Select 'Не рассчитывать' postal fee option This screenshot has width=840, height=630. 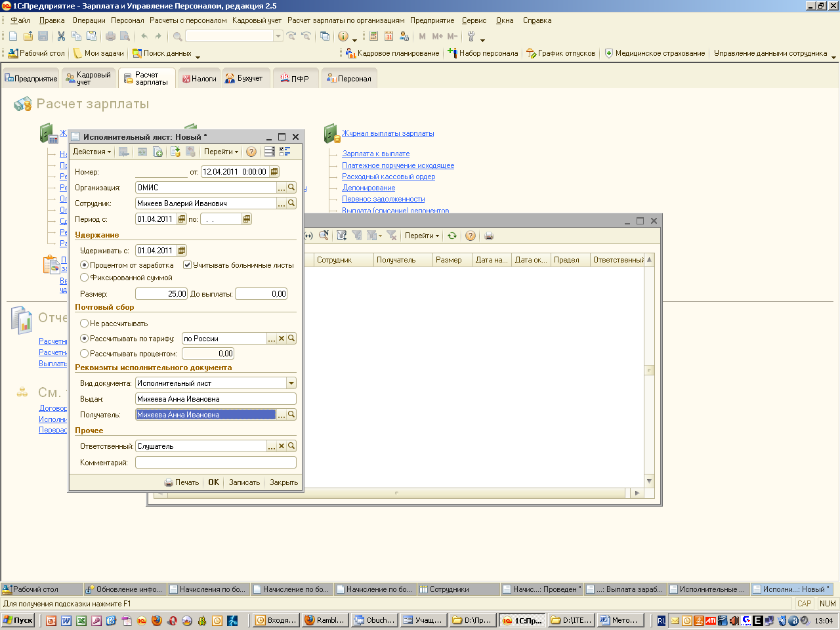pyautogui.click(x=84, y=324)
